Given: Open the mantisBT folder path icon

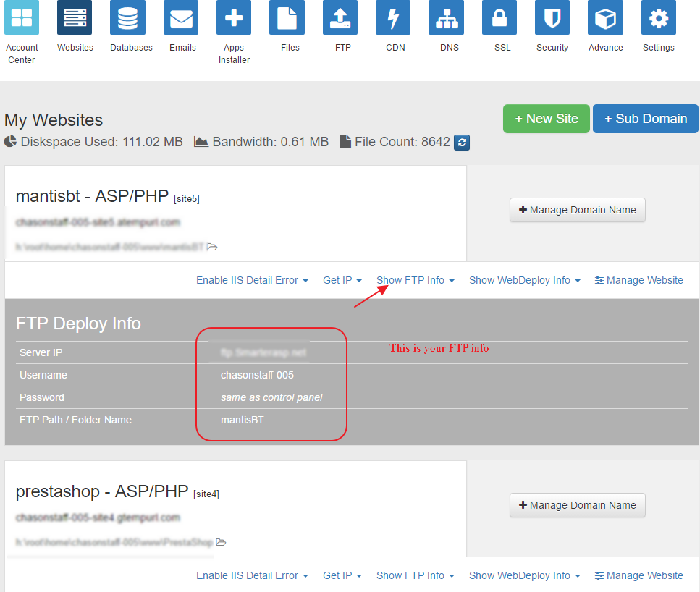Looking at the screenshot, I should click(211, 247).
